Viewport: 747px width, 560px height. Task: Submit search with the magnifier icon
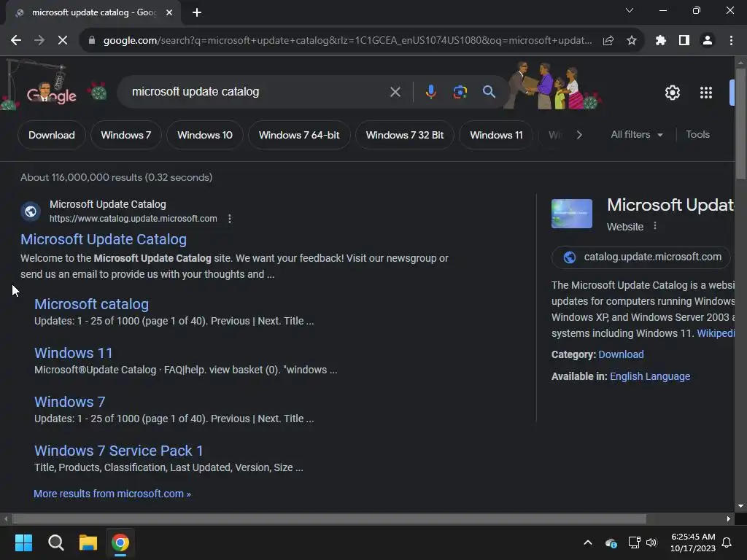pos(489,91)
